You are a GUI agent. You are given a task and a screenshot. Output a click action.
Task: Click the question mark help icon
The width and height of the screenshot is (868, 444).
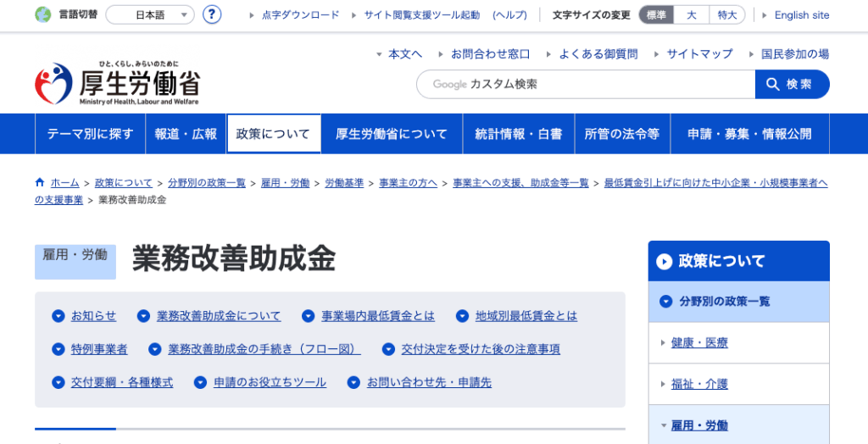point(212,15)
